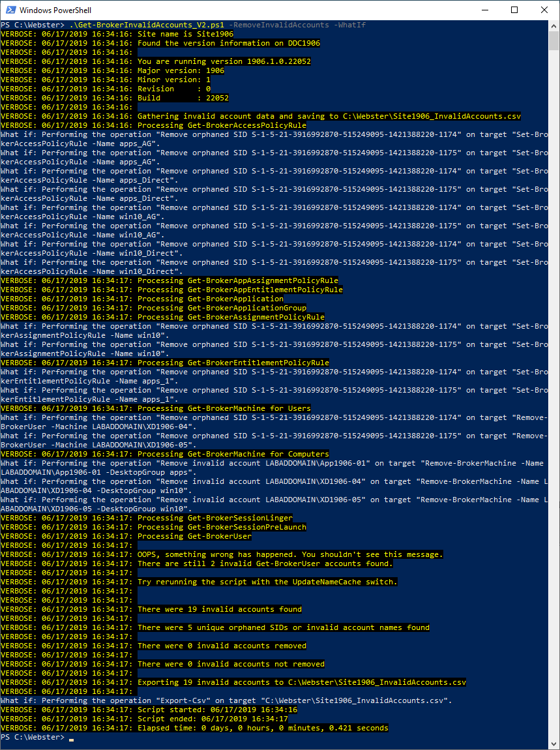Click "Processing Get-BrokerMachine for Users"

[224, 408]
